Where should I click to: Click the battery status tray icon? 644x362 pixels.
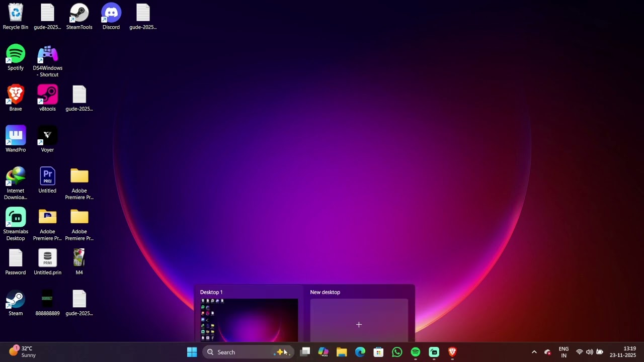click(x=600, y=352)
